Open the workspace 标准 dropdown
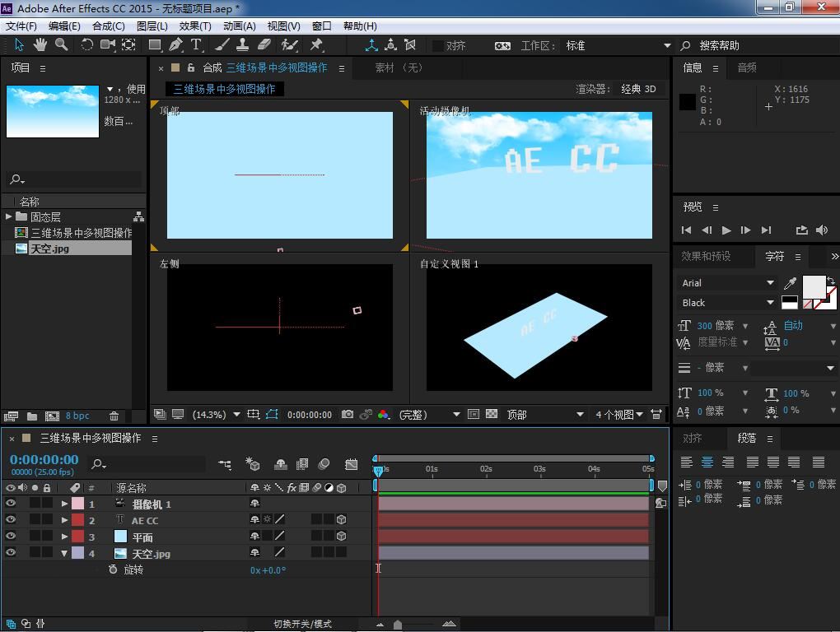Image resolution: width=840 pixels, height=632 pixels. click(618, 45)
